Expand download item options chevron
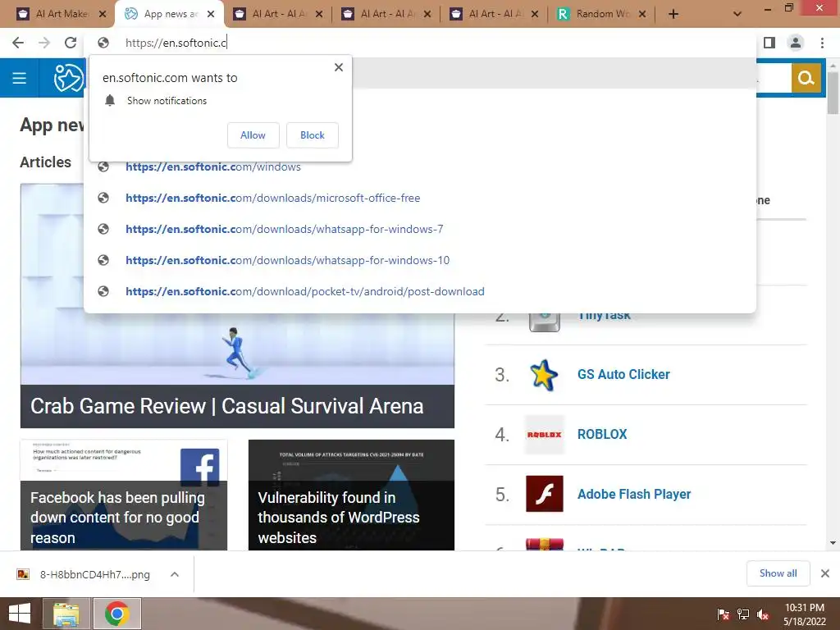Image resolution: width=840 pixels, height=630 pixels. pyautogui.click(x=175, y=574)
